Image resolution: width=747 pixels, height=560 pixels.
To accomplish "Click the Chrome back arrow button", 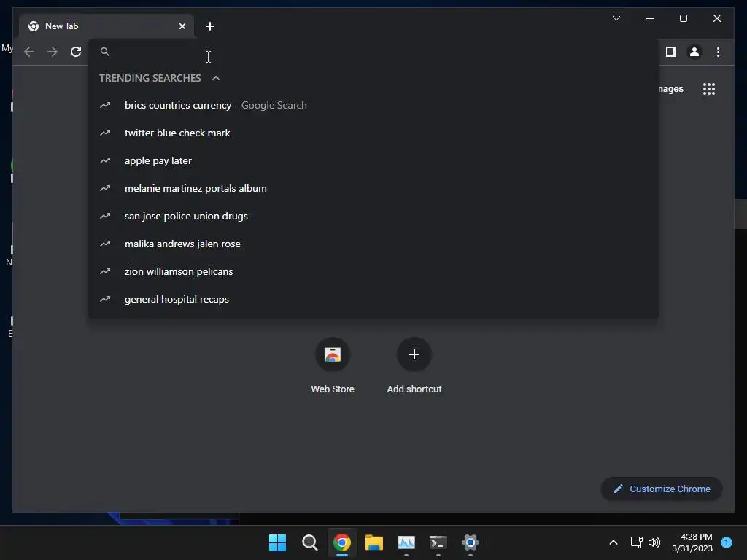I will click(x=29, y=52).
